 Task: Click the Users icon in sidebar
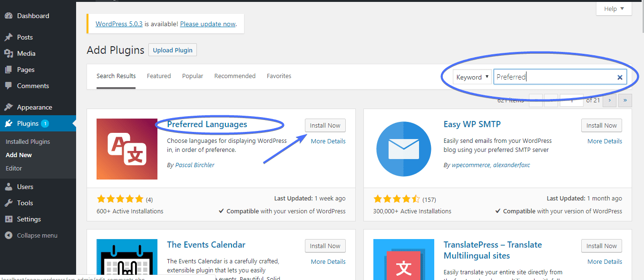9,187
